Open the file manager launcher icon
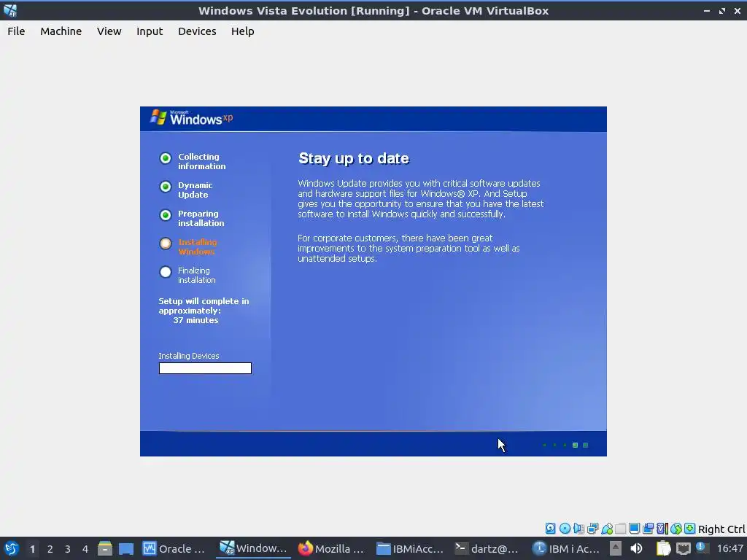The image size is (747, 560). tap(105, 548)
